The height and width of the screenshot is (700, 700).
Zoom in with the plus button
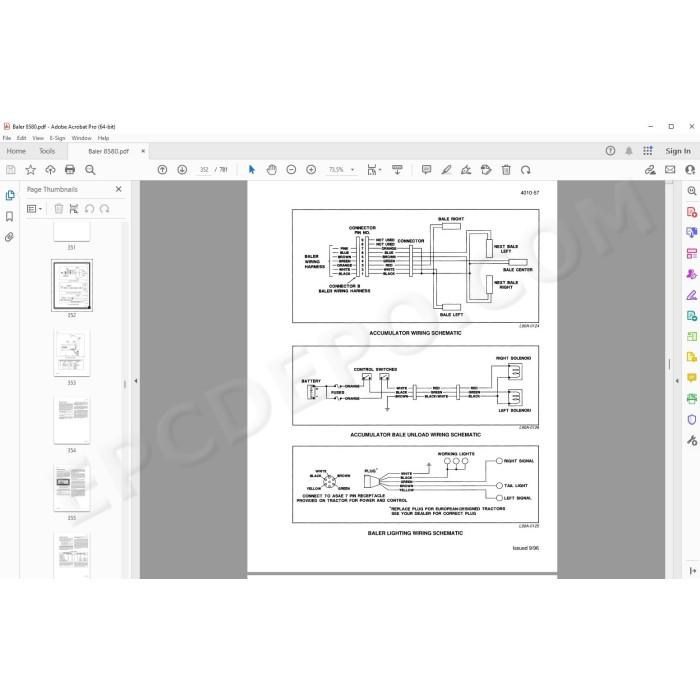[311, 170]
